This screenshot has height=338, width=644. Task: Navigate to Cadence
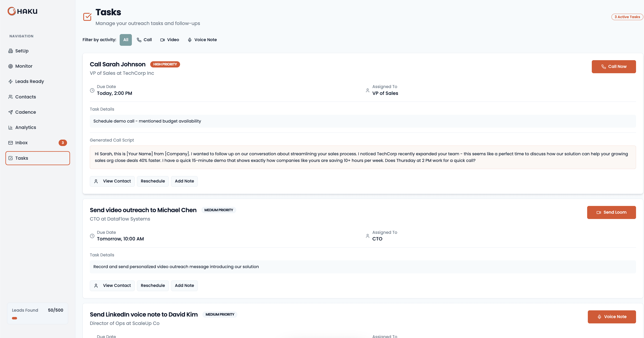coord(25,112)
